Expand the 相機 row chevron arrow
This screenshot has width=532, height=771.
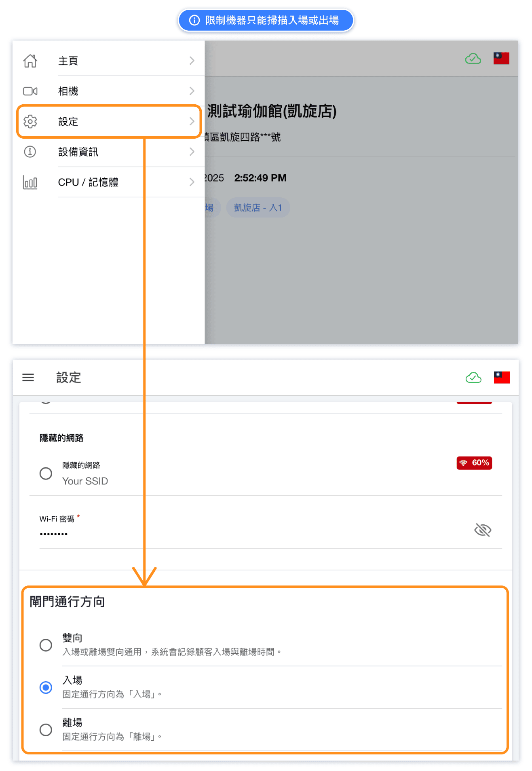(192, 91)
